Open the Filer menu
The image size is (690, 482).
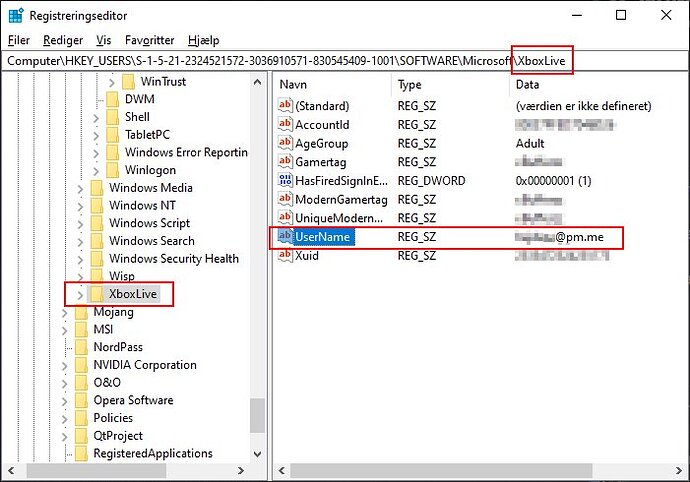click(19, 40)
